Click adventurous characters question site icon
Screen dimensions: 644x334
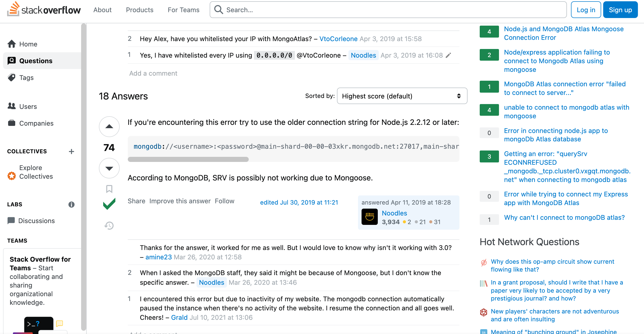coord(484,312)
